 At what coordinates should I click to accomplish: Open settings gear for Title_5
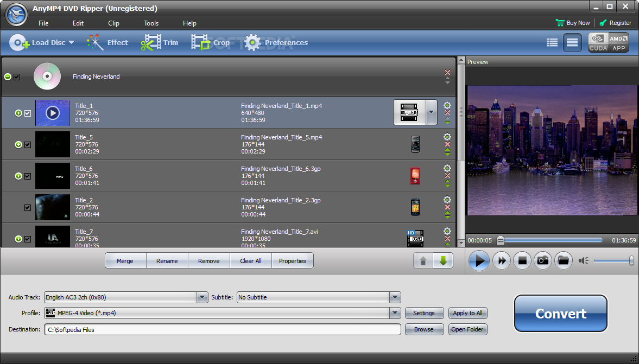tap(447, 136)
